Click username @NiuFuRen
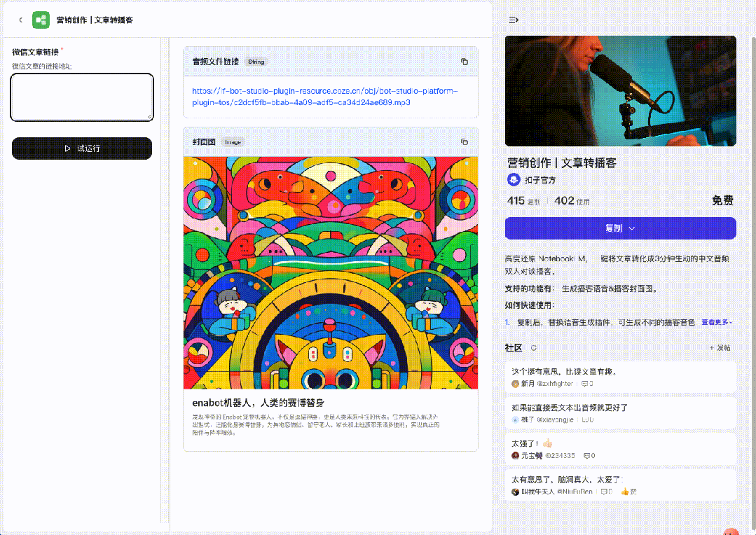This screenshot has width=756, height=535. (575, 492)
